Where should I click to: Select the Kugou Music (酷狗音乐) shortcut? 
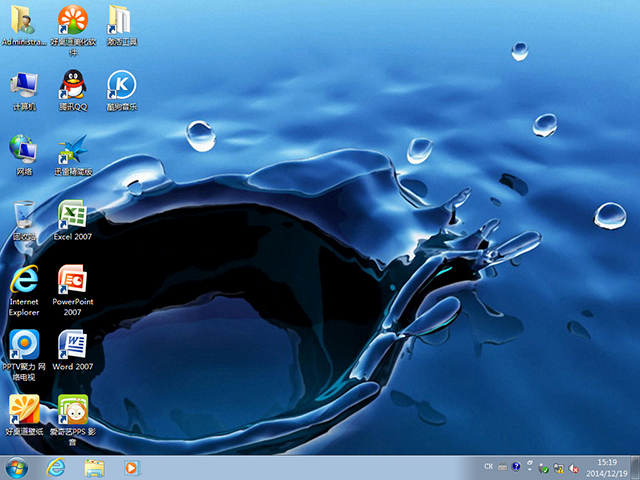coord(121,85)
